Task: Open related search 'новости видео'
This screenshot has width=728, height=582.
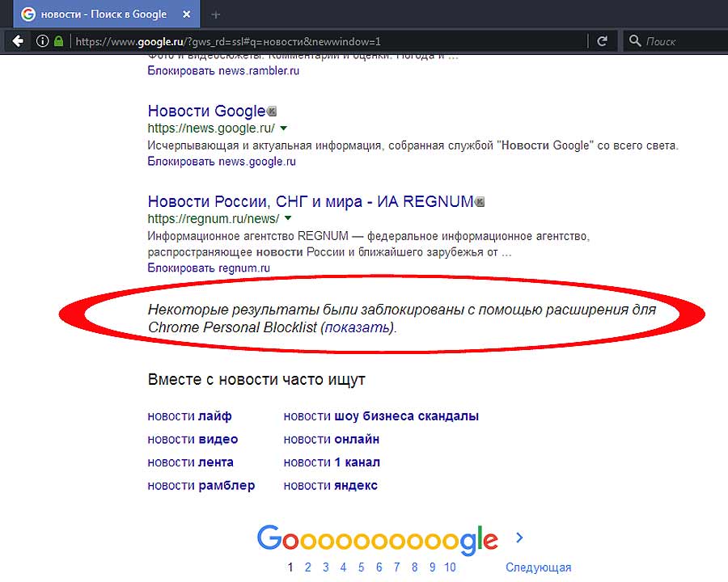Action: [x=193, y=440]
